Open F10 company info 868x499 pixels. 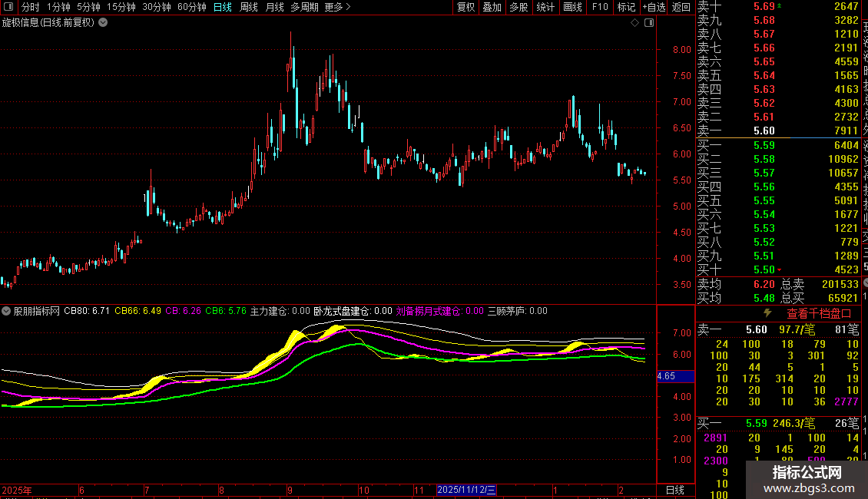(600, 7)
